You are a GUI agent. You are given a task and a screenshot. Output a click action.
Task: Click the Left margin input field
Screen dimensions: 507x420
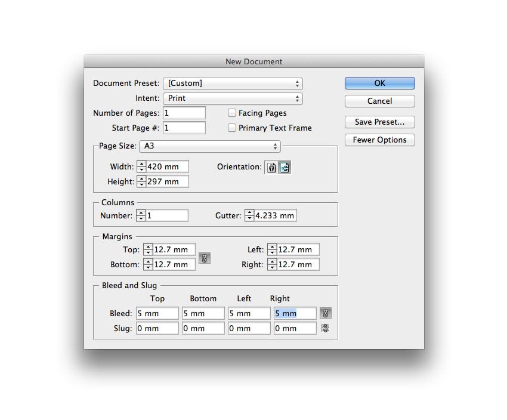click(x=298, y=249)
